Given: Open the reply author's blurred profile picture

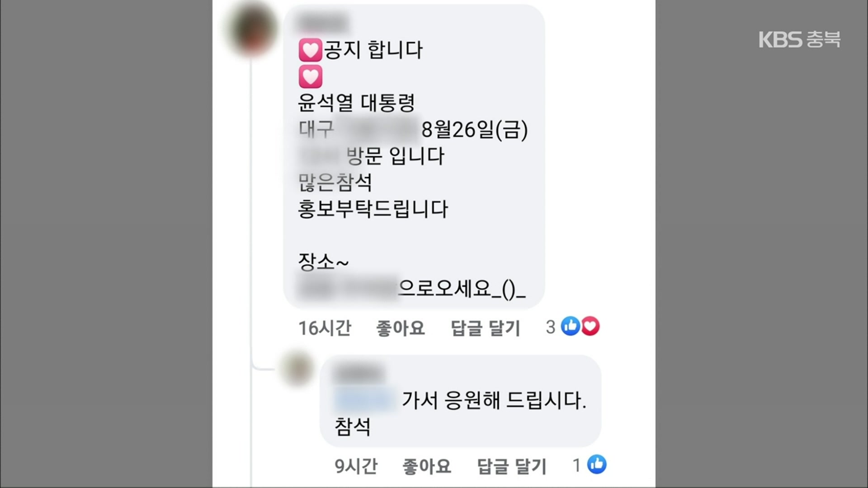Looking at the screenshot, I should click(x=297, y=369).
